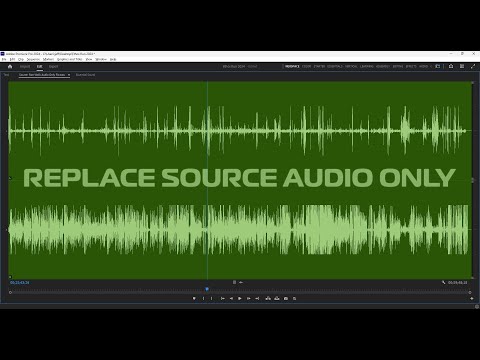480x360 pixels.
Task: Click the Go to Out button
Action: pyautogui.click(x=257, y=298)
